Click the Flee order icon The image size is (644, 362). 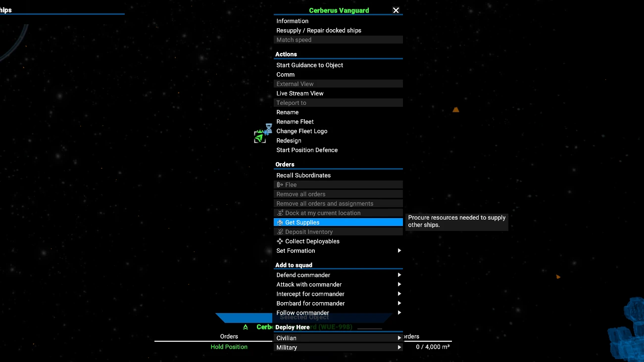pos(280,184)
